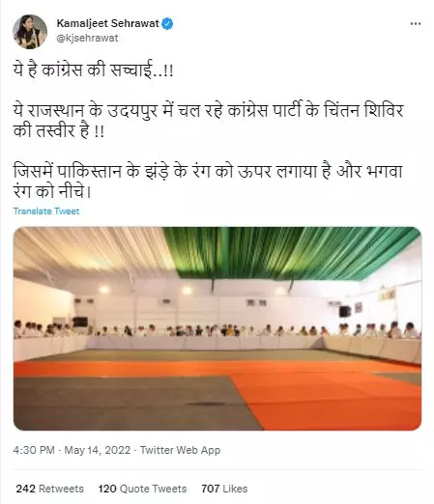The width and height of the screenshot is (434, 504).
Task: View the 242 Retweets list
Action: (50, 489)
